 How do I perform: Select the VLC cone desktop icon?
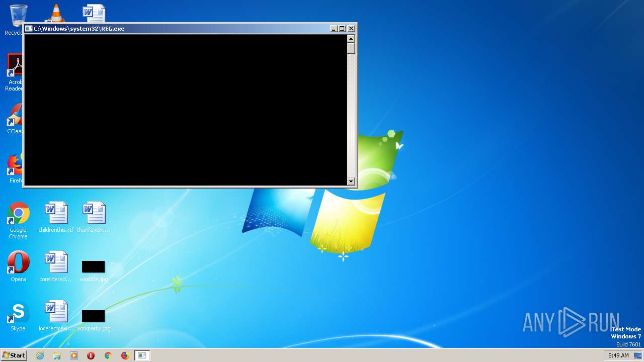[x=56, y=13]
